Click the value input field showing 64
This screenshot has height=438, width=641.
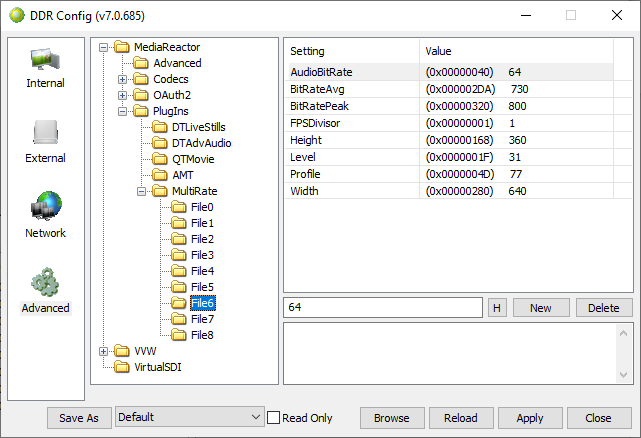pyautogui.click(x=383, y=308)
